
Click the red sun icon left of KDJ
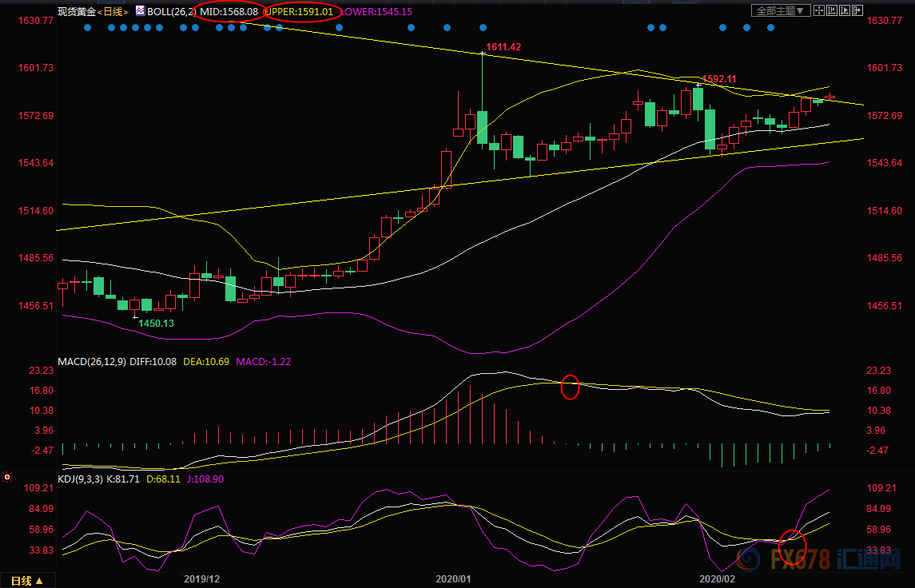[x=7, y=477]
